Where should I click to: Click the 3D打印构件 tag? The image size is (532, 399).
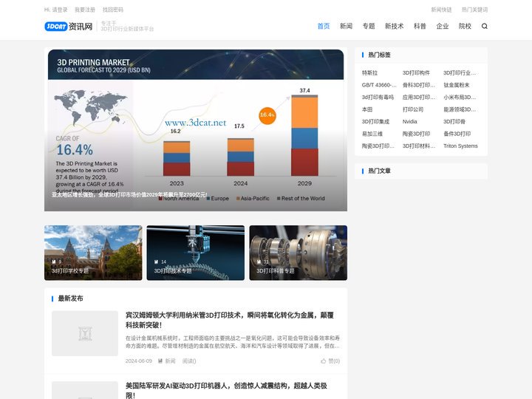(416, 73)
